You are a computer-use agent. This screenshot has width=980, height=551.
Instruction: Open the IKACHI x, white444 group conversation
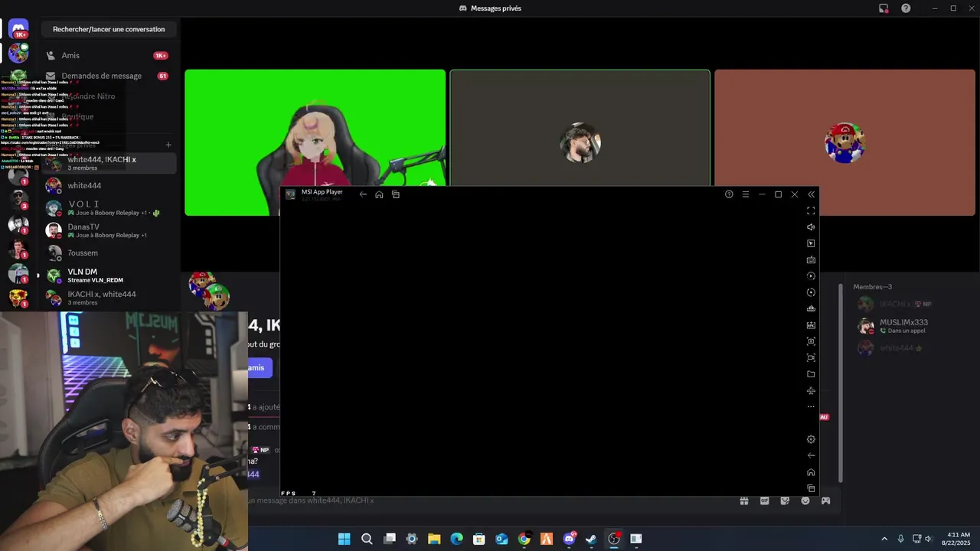tap(109, 298)
